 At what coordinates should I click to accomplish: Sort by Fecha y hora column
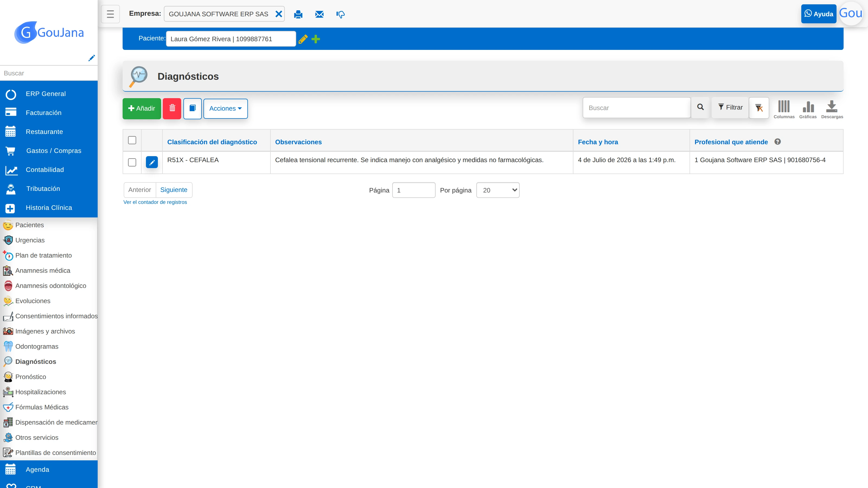tap(598, 142)
